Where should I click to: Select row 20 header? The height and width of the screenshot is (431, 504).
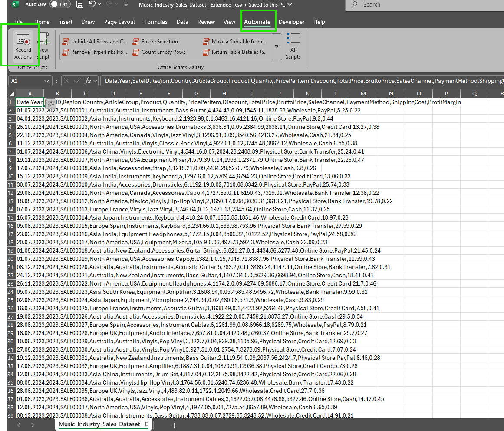tap(11, 259)
